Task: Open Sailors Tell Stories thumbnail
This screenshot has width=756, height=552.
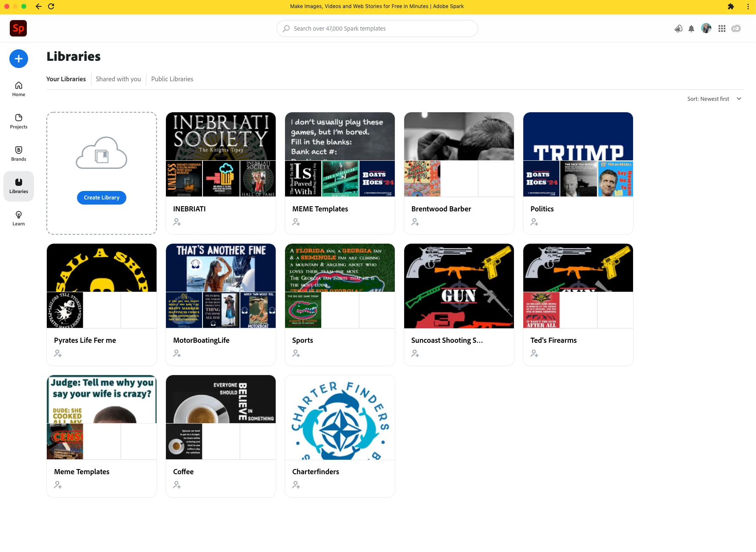Action: click(65, 310)
